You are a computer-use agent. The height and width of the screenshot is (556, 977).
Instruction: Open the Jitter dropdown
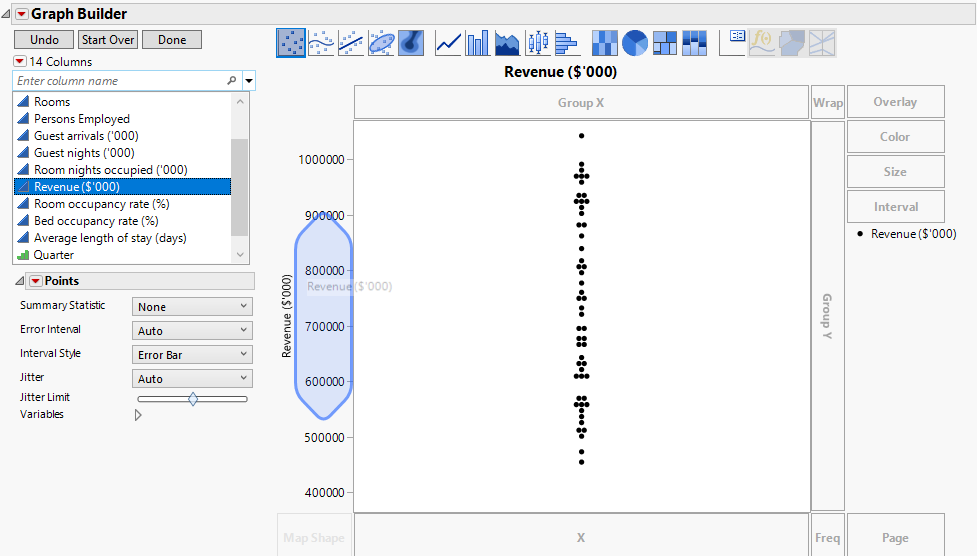(192, 378)
